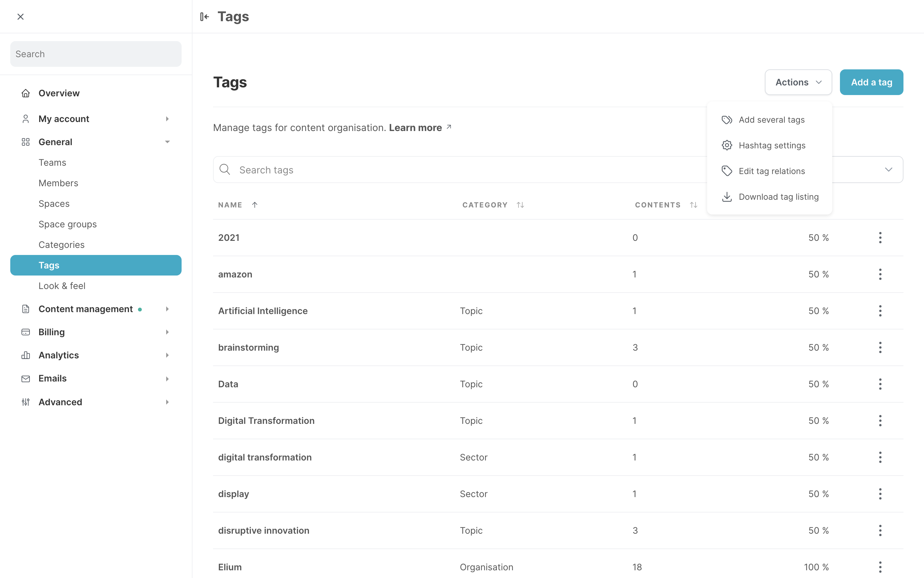This screenshot has height=578, width=924.
Task: Expand the Analytics section arrow
Action: coord(167,355)
